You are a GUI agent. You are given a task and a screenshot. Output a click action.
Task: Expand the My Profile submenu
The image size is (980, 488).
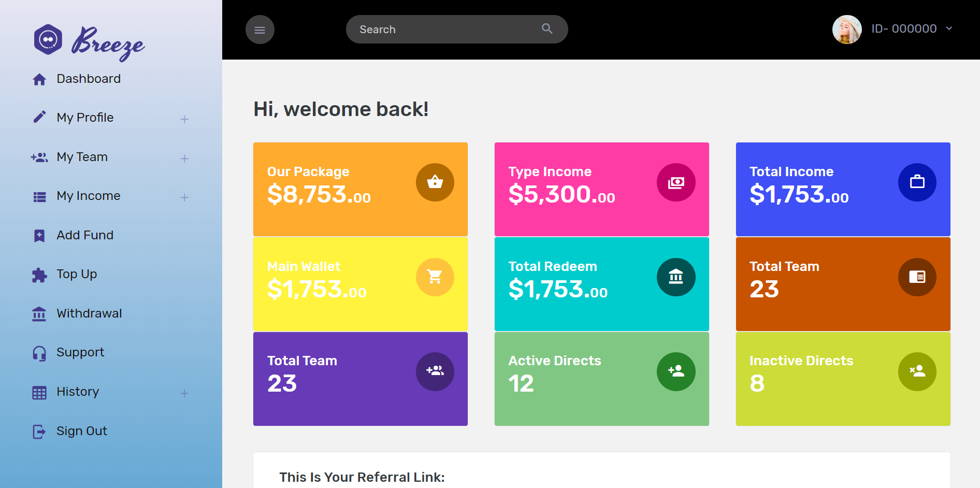[184, 119]
